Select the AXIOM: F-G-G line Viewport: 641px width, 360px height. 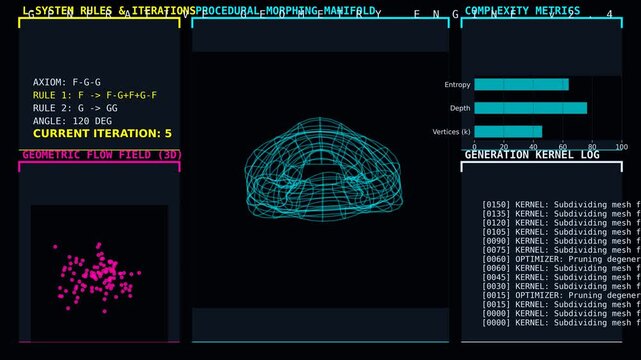pyautogui.click(x=67, y=82)
